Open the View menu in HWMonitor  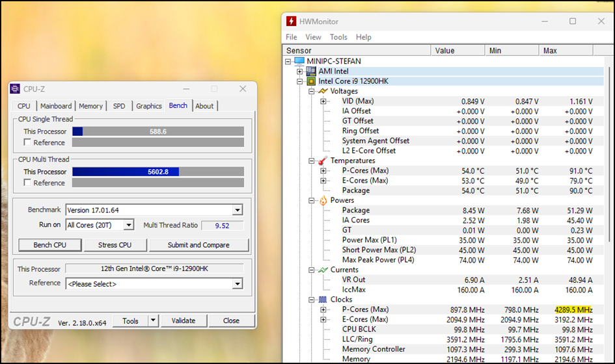point(314,37)
